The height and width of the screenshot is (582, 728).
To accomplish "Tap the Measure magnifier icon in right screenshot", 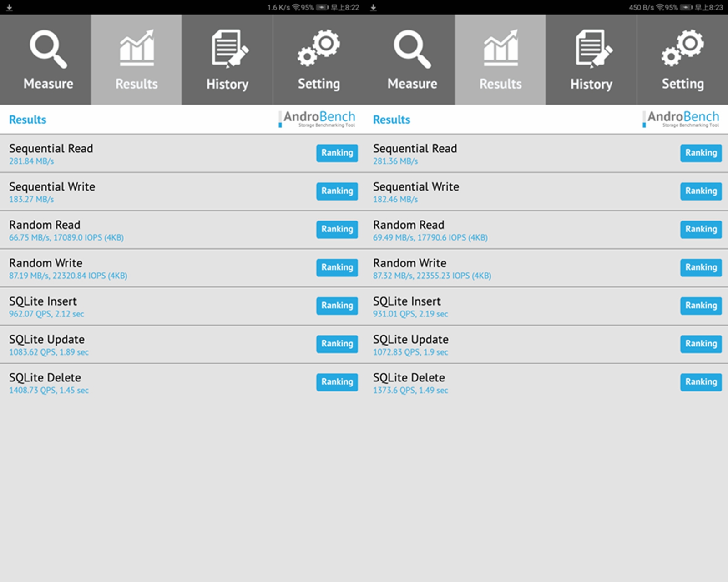I will [412, 49].
